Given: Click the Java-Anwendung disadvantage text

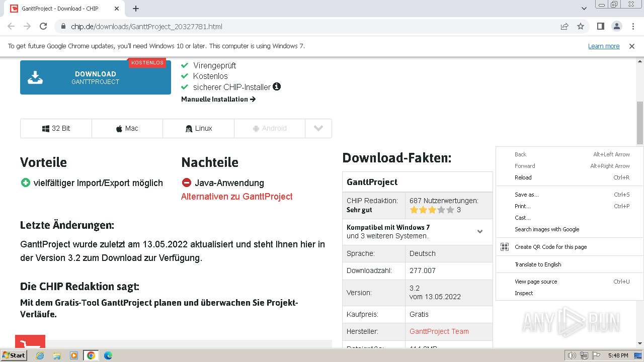Looking at the screenshot, I should (x=229, y=183).
